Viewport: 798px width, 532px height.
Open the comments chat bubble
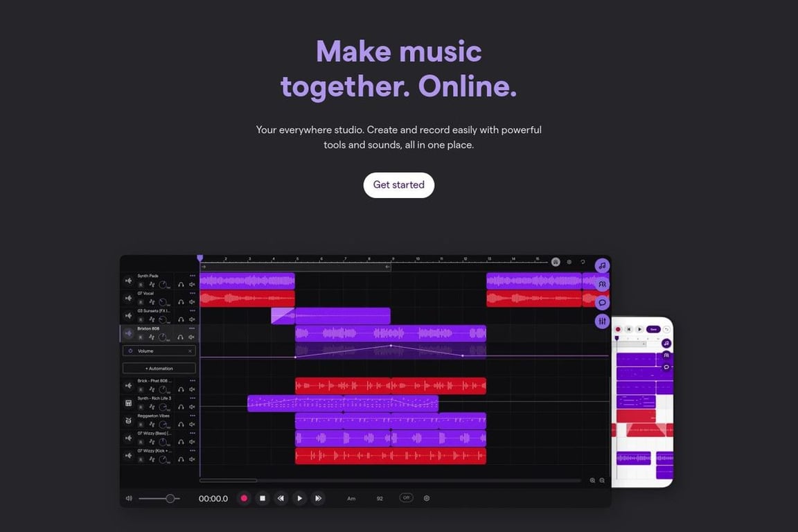coord(601,302)
